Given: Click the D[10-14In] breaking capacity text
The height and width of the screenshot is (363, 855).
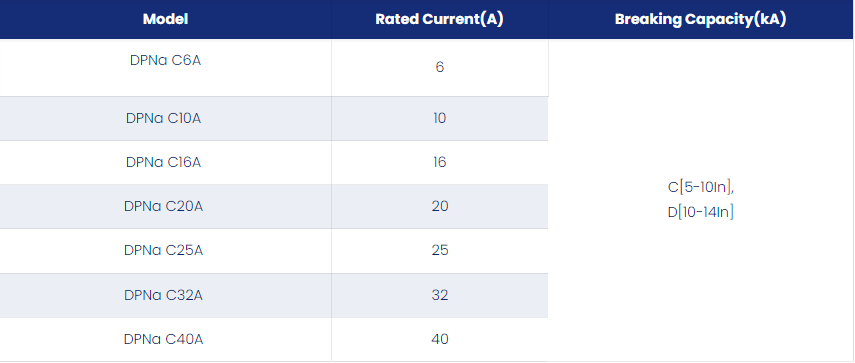Looking at the screenshot, I should tap(701, 213).
